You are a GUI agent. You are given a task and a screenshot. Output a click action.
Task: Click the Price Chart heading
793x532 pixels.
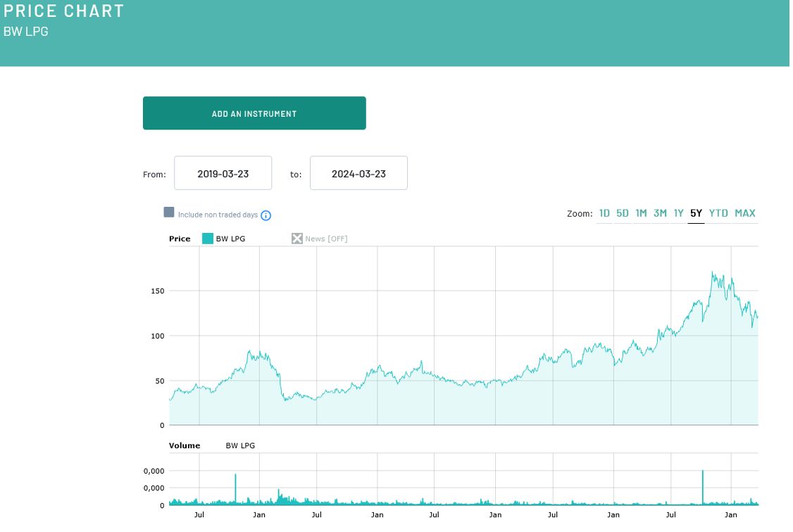tap(64, 11)
